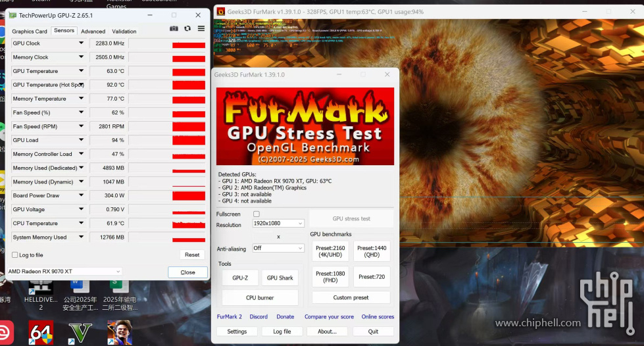Quit FurMark with the Quit button
The height and width of the screenshot is (346, 644).
point(373,332)
